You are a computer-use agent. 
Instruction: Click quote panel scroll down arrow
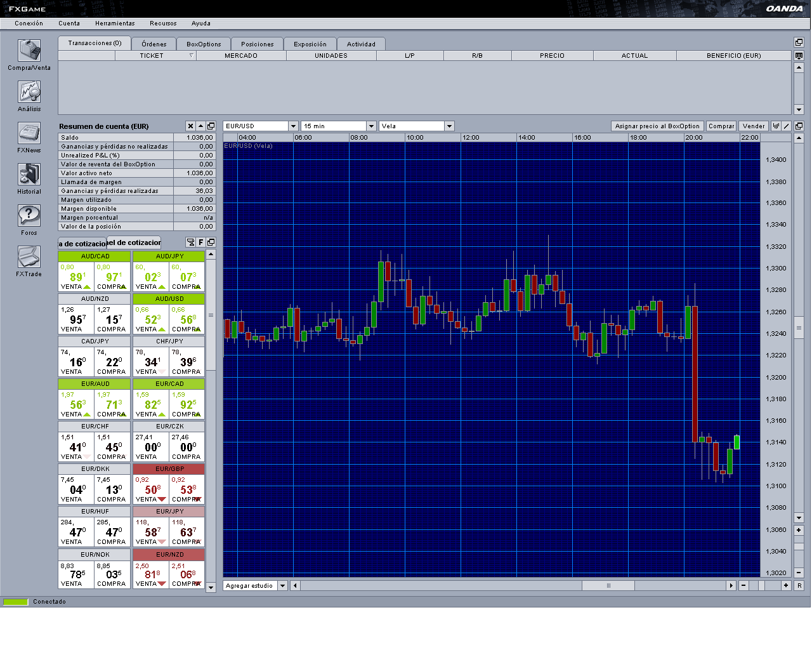(x=211, y=588)
